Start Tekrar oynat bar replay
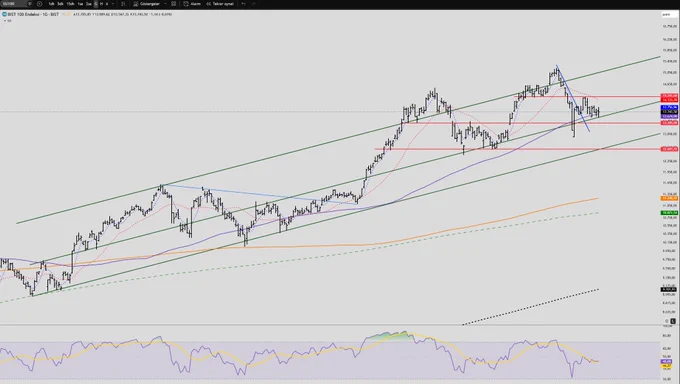 coord(220,4)
